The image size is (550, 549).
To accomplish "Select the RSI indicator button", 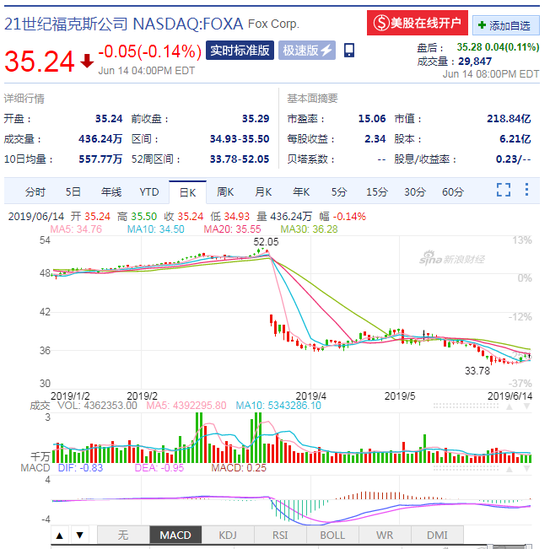I will pyautogui.click(x=280, y=535).
